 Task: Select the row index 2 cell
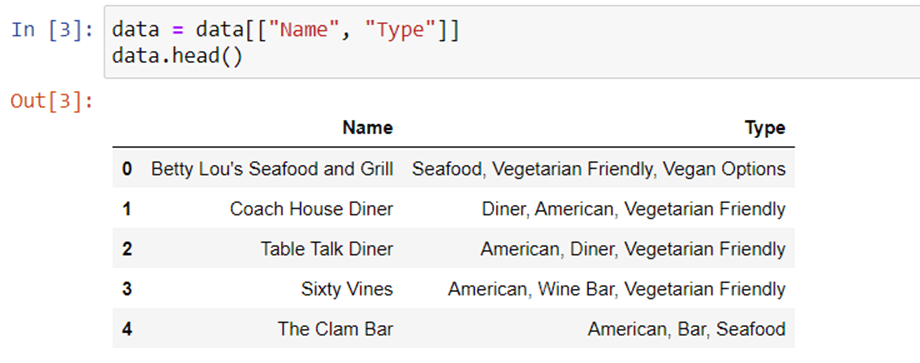coord(127,249)
